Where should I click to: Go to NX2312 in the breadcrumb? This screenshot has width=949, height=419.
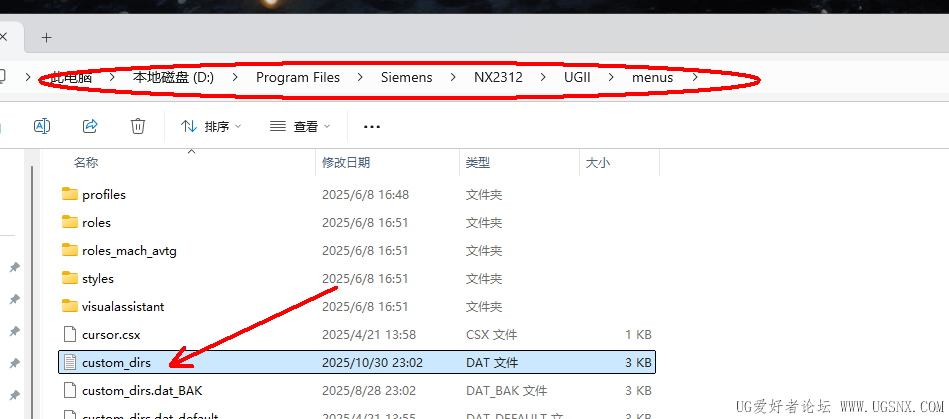498,78
